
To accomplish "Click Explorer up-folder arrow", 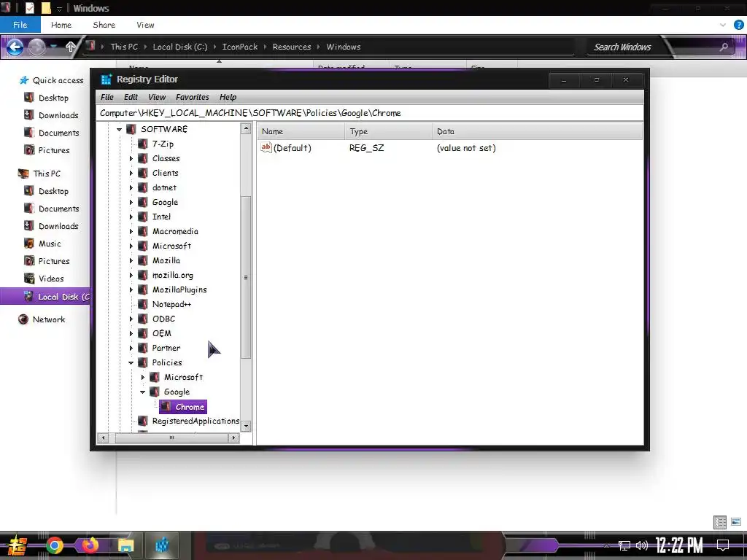I will (x=71, y=47).
